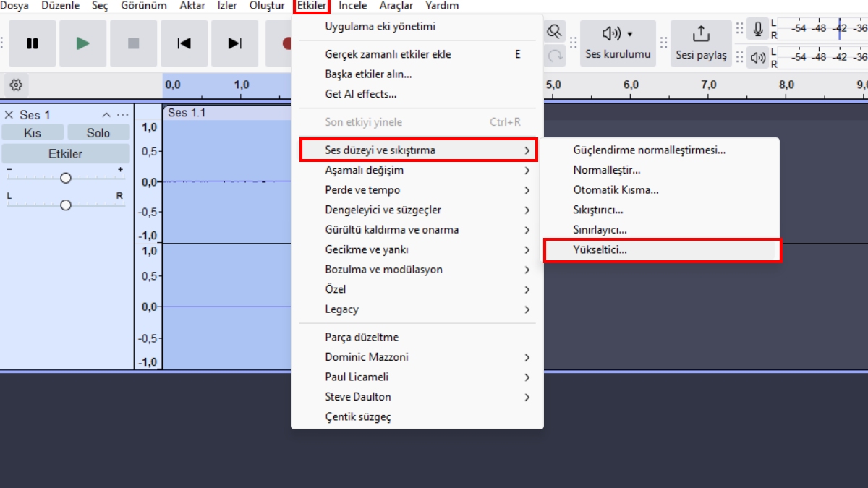Viewport: 868px width, 488px height.
Task: Choose Normalleştir... effect
Action: coord(606,170)
